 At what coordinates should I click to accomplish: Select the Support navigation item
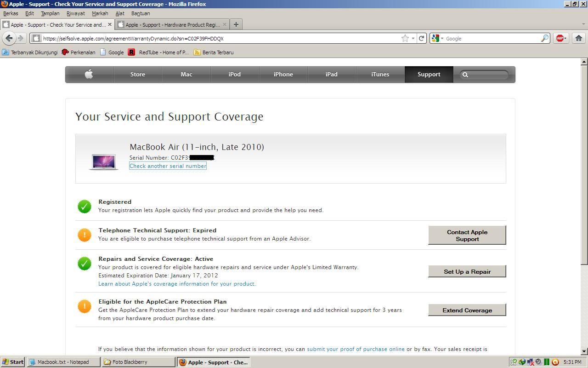click(x=429, y=74)
